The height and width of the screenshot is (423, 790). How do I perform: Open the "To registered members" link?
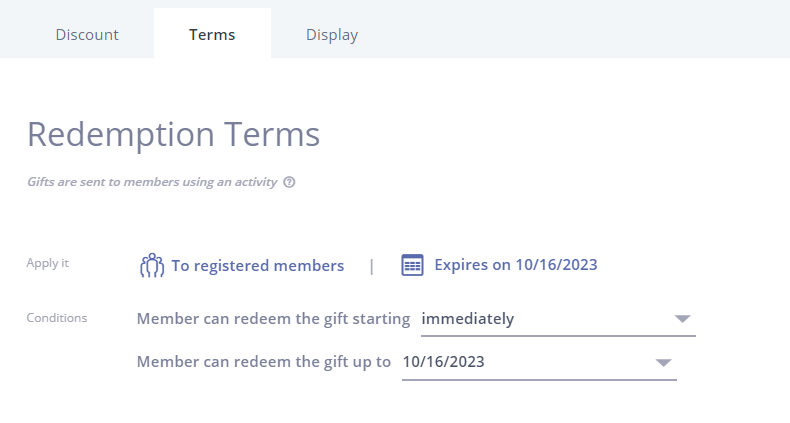(257, 265)
